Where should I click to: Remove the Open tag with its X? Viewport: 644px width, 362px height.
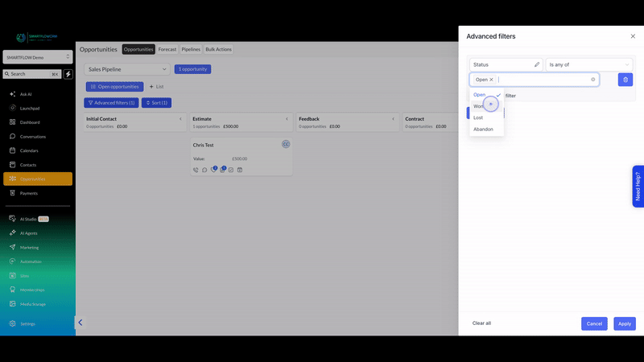491,80
